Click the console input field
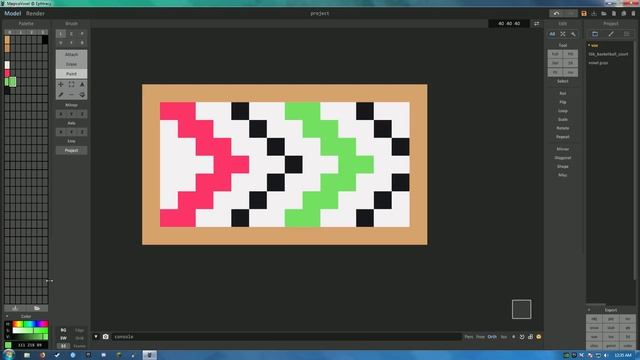The image size is (640, 360). [x=287, y=337]
